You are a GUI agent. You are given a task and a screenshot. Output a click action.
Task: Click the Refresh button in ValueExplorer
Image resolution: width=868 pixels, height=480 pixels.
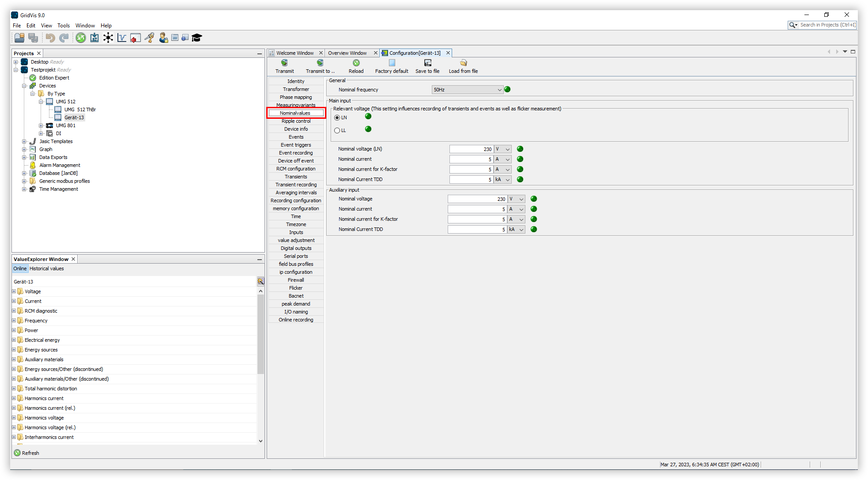tap(26, 453)
